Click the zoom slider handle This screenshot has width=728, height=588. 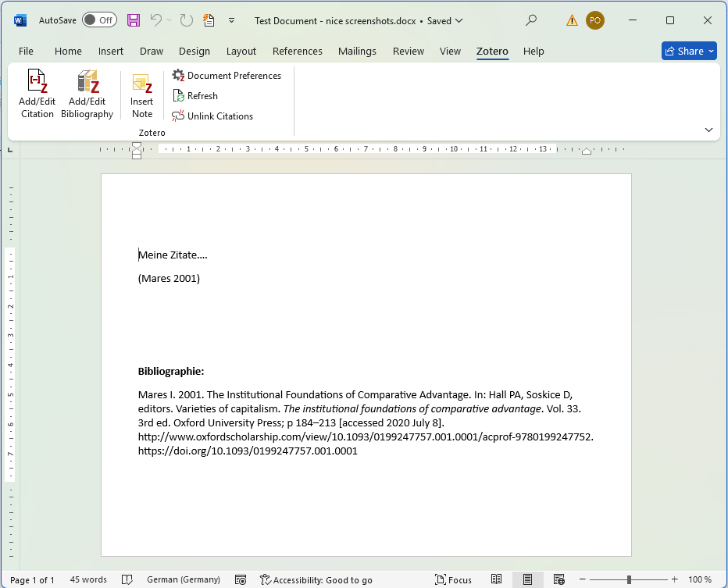tap(629, 579)
